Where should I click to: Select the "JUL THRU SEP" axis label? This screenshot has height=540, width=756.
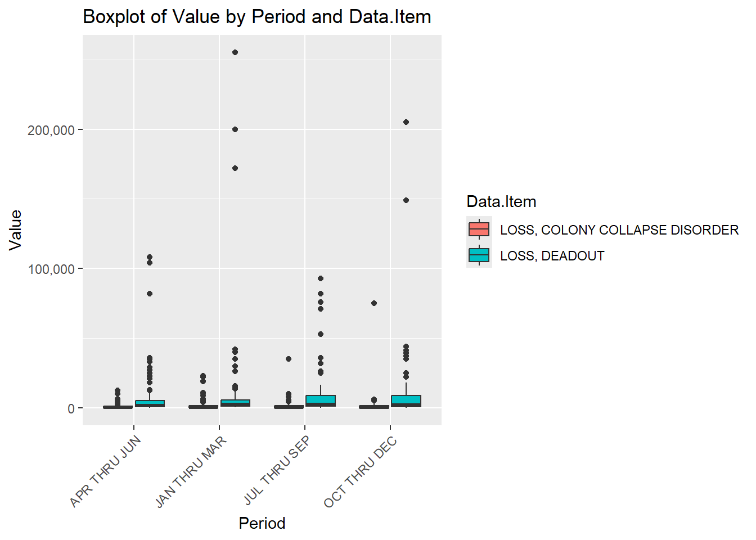pyautogui.click(x=277, y=471)
